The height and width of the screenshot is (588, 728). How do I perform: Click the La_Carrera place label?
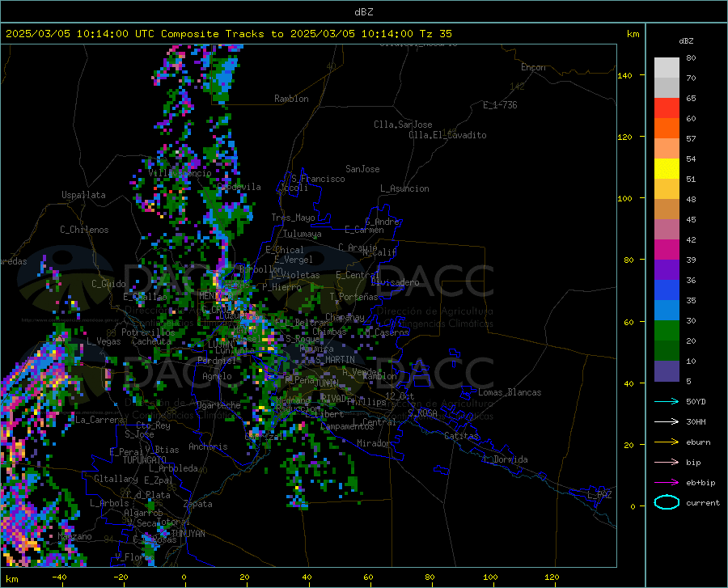point(99,420)
